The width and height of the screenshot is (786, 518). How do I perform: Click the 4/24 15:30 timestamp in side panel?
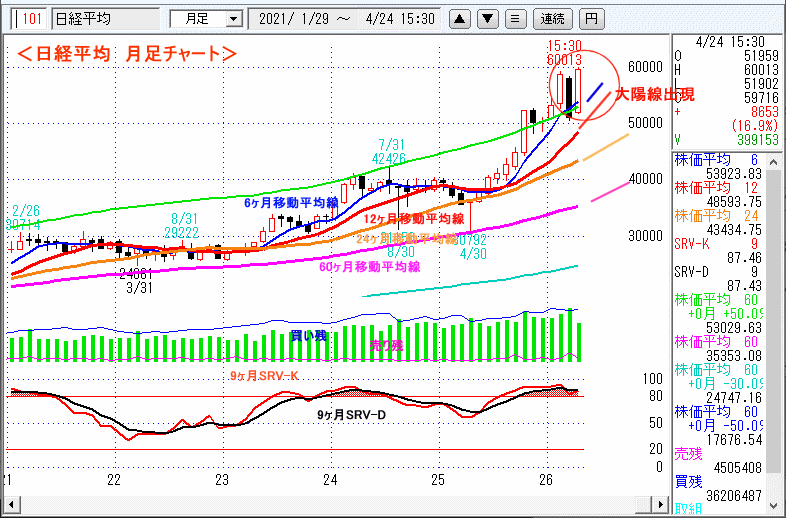coord(730,41)
